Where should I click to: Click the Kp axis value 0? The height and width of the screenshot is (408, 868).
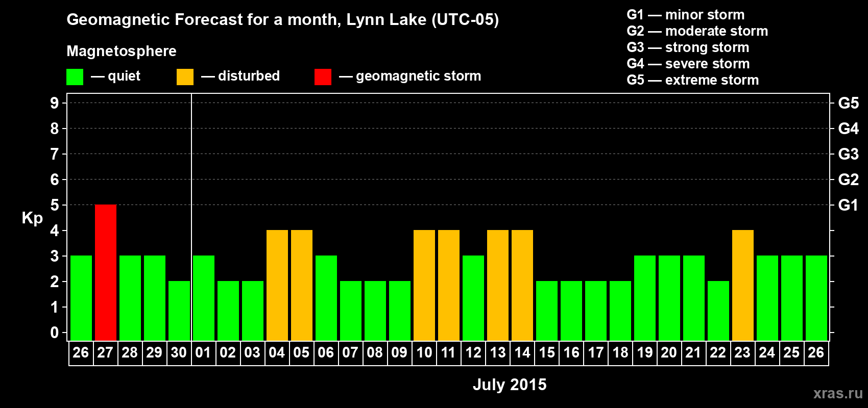point(55,333)
